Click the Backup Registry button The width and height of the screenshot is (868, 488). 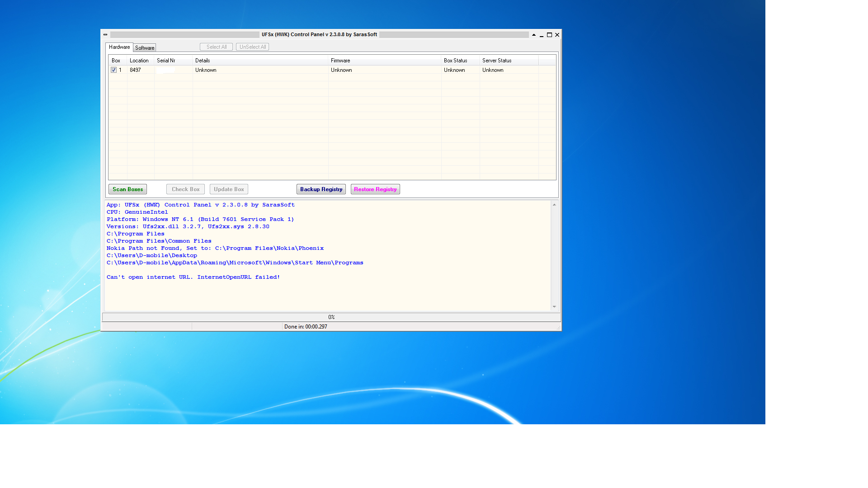(x=321, y=189)
